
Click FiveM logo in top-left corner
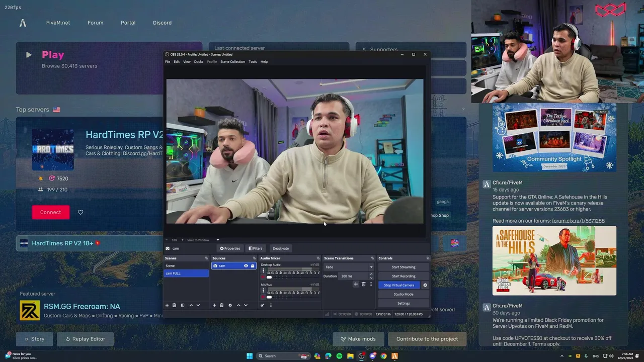coord(23,23)
